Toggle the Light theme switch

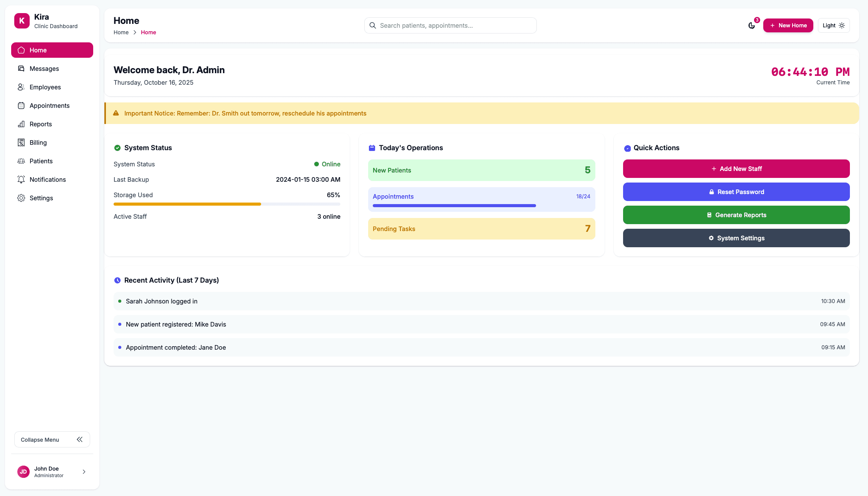pos(833,25)
